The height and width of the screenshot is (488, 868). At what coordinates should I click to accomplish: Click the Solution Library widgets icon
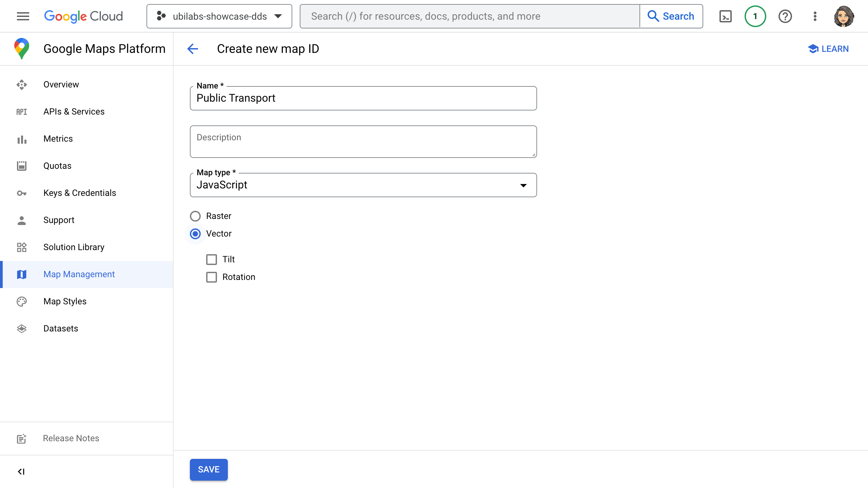(x=22, y=247)
